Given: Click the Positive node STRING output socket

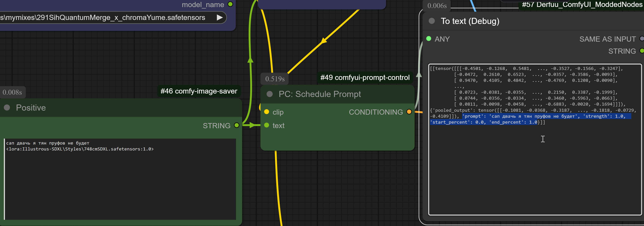Looking at the screenshot, I should tap(236, 125).
